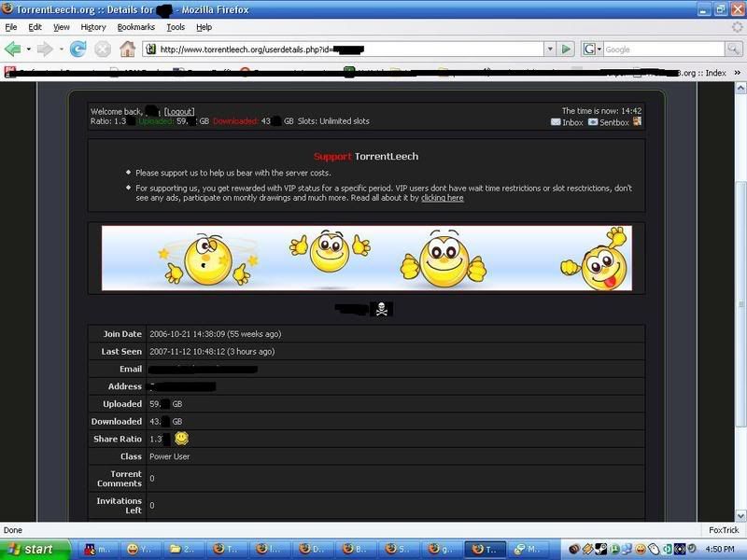Image resolution: width=747 pixels, height=560 pixels.
Task: Click the green Go arrow beside the URL
Action: (566, 49)
